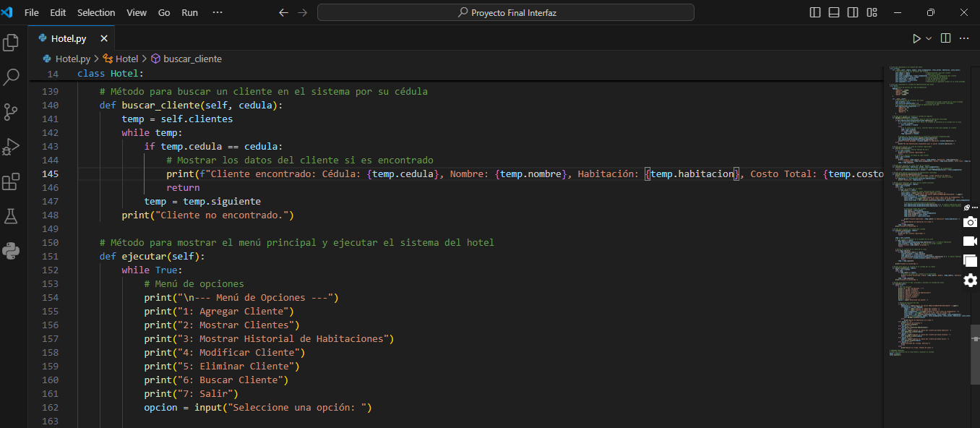Expand the hidden menu bar items ellipsis

pos(218,12)
